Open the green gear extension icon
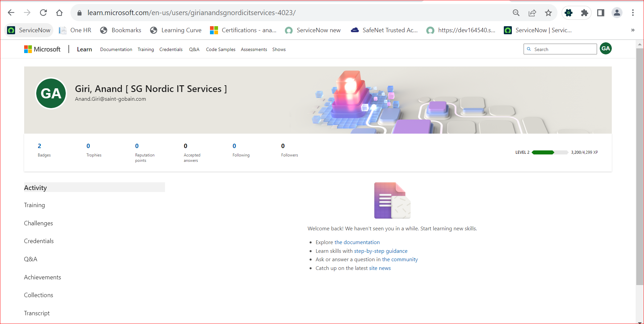Image resolution: width=644 pixels, height=324 pixels. 569,13
